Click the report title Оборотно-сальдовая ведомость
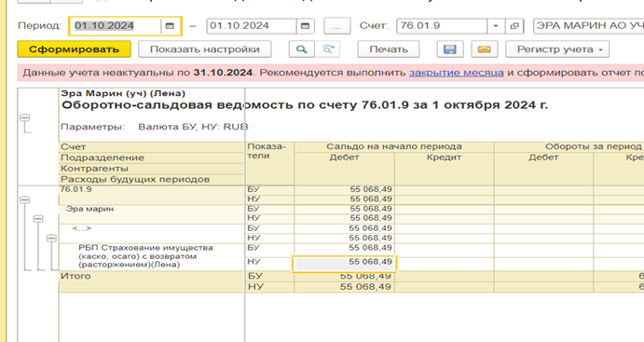The width and height of the screenshot is (644, 342). tap(305, 105)
